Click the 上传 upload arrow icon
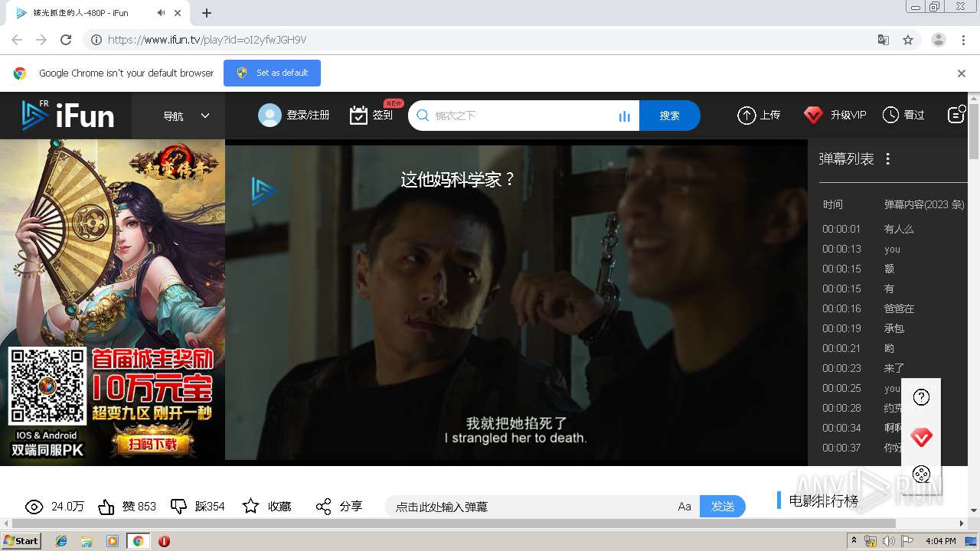Image resolution: width=980 pixels, height=551 pixels. [x=746, y=116]
